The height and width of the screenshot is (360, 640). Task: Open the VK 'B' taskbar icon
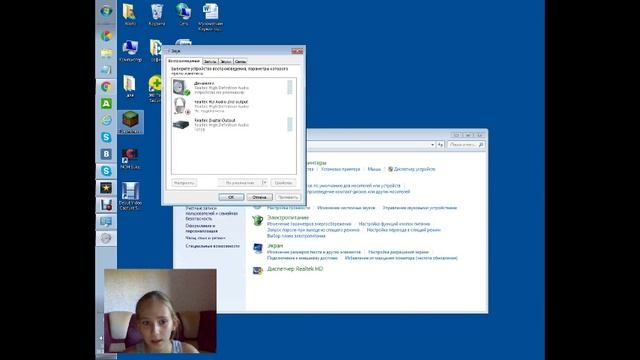pos(106,154)
